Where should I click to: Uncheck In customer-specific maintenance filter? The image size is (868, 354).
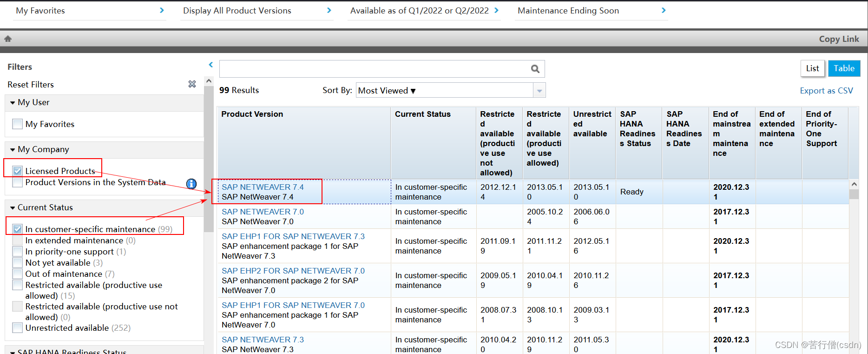(x=17, y=229)
